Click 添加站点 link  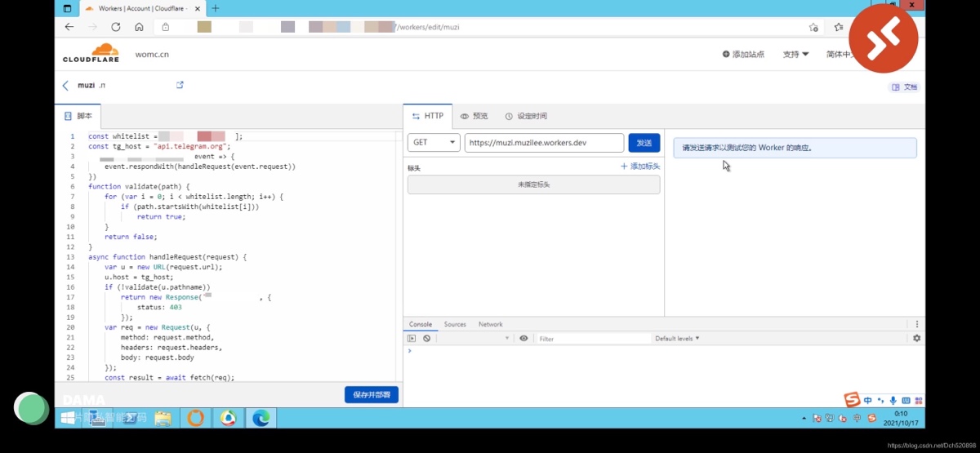pyautogui.click(x=743, y=54)
